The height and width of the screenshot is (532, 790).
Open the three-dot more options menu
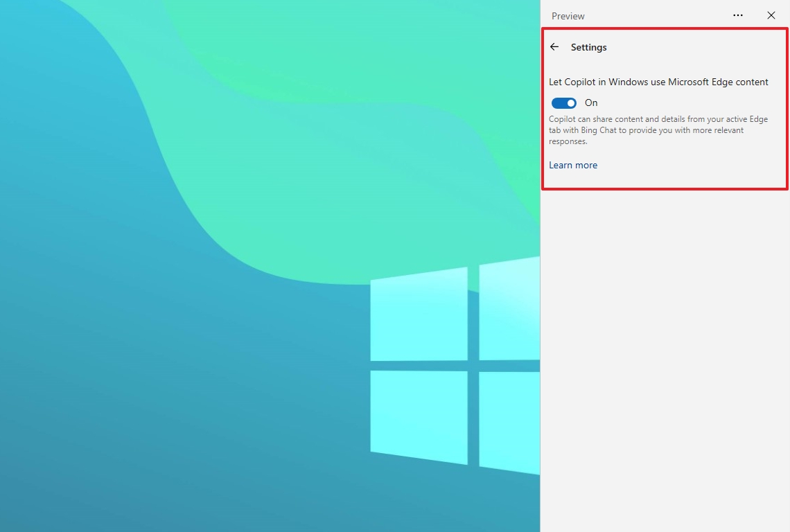pyautogui.click(x=737, y=15)
